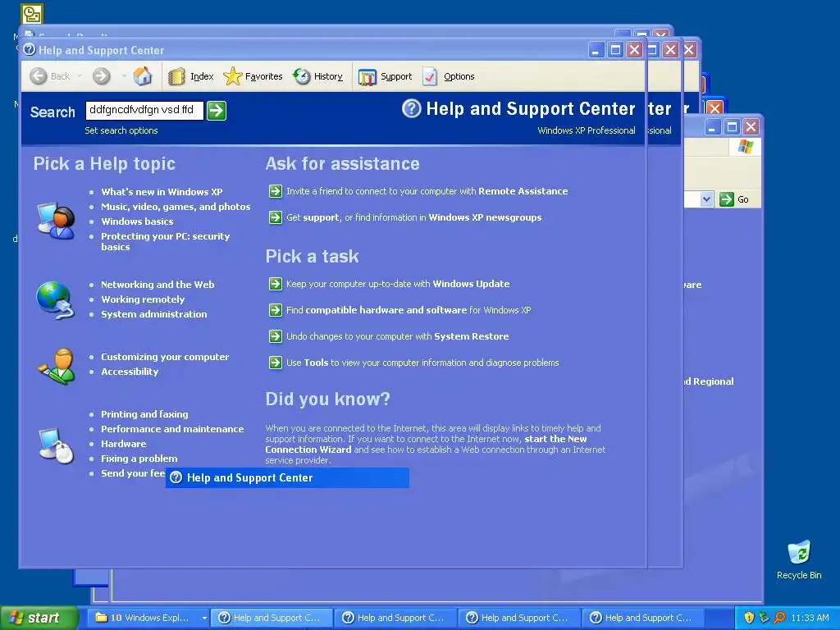Click the Options toolbar label

tap(459, 76)
